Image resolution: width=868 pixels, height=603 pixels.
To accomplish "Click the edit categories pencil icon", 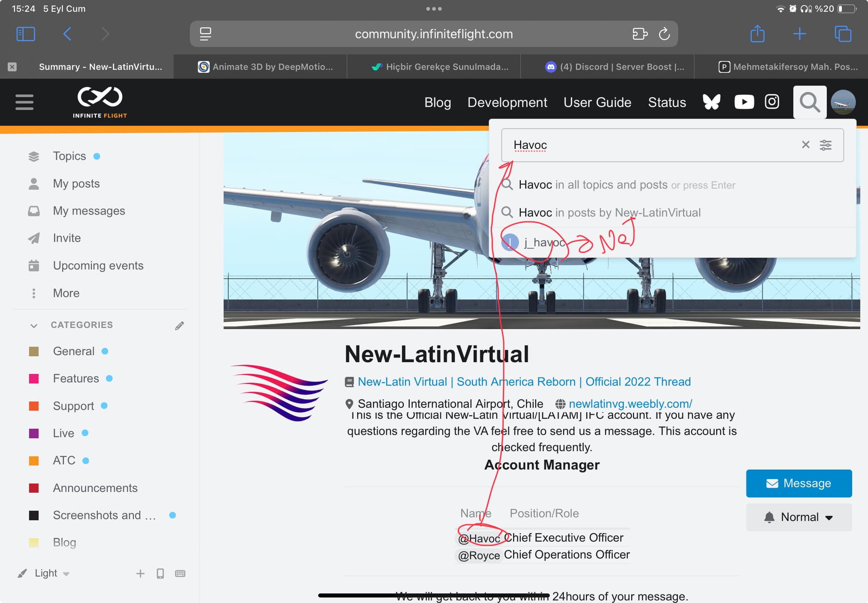I will 179,325.
